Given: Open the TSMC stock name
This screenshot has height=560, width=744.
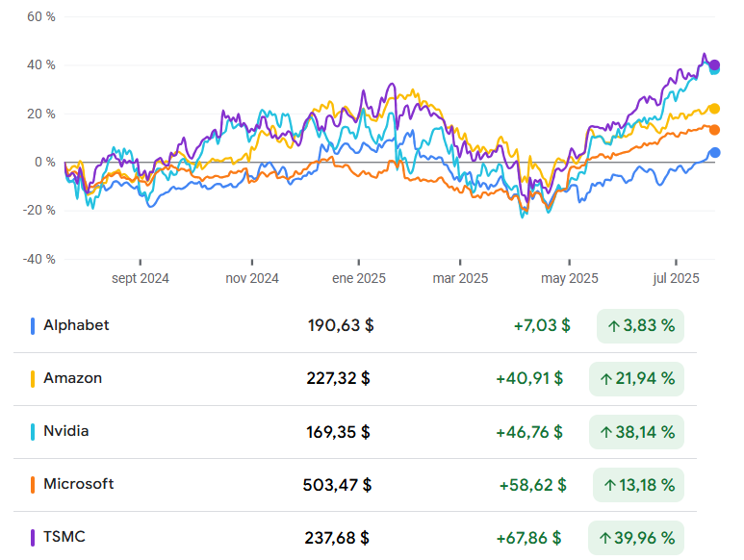Looking at the screenshot, I should [64, 537].
